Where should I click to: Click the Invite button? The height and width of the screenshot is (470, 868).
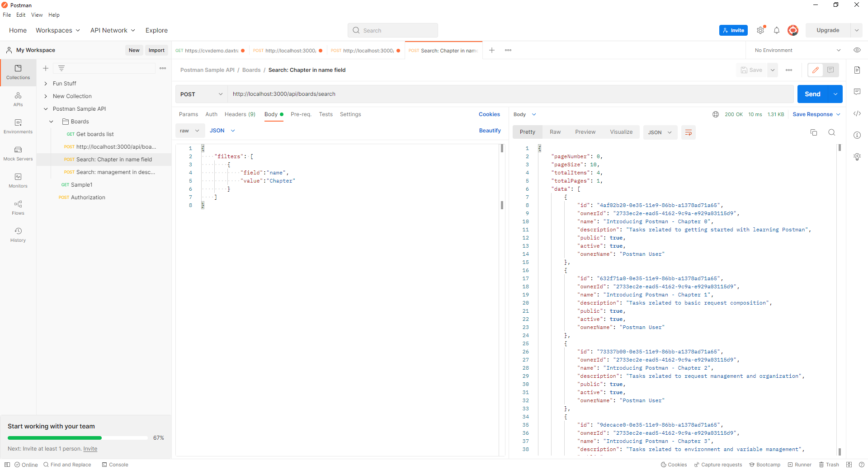pyautogui.click(x=733, y=30)
